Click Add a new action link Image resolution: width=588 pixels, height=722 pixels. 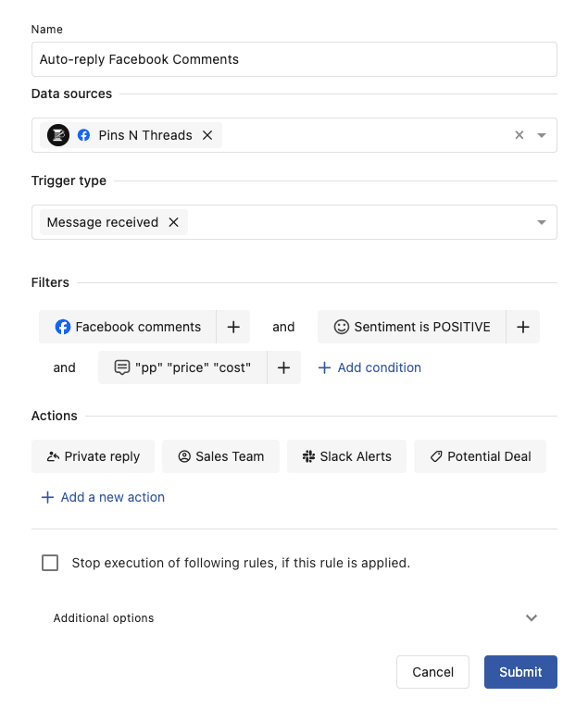click(x=103, y=497)
